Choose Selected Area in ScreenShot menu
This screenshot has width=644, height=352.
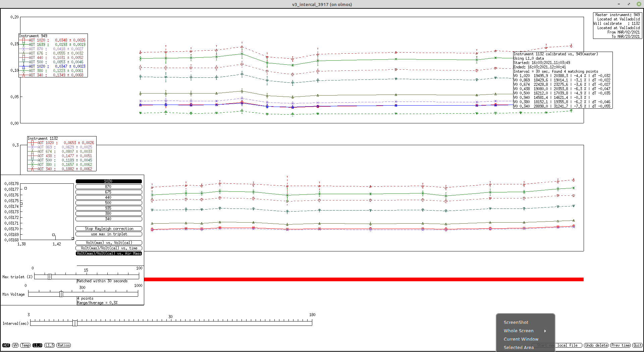[519, 348]
